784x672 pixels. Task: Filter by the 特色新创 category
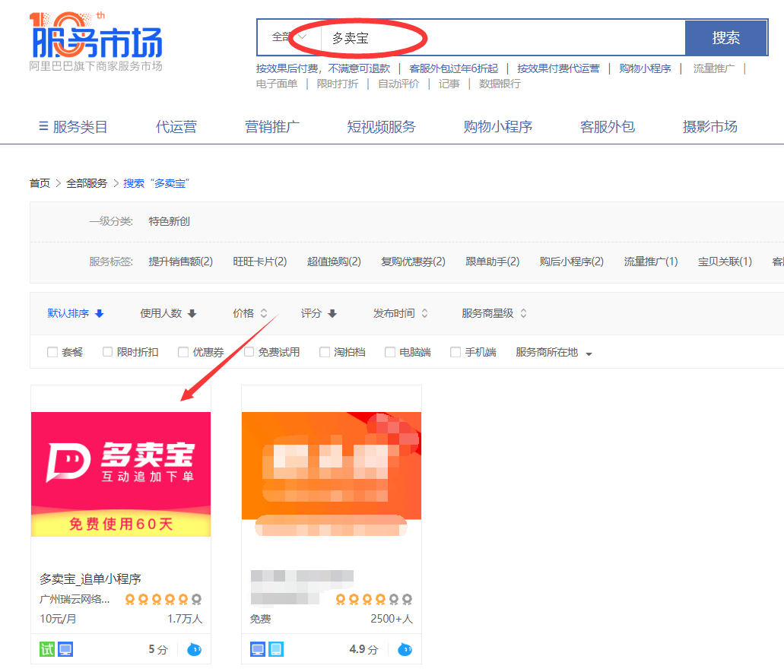pos(169,221)
